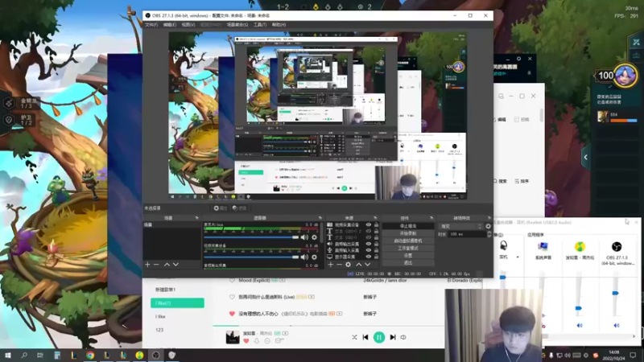Step the transition duration value up
644x362 pixels.
489,232
